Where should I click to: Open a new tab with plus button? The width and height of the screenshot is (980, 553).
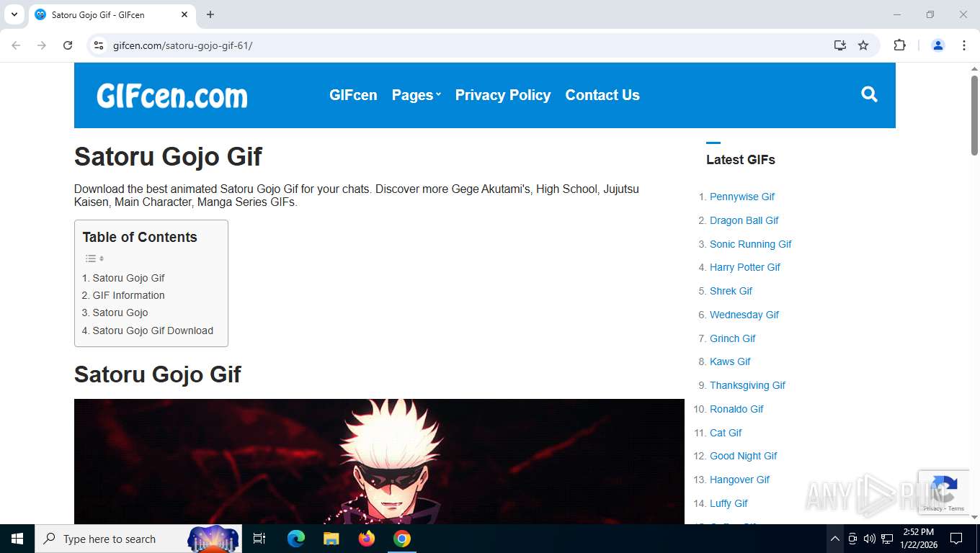coord(210,14)
